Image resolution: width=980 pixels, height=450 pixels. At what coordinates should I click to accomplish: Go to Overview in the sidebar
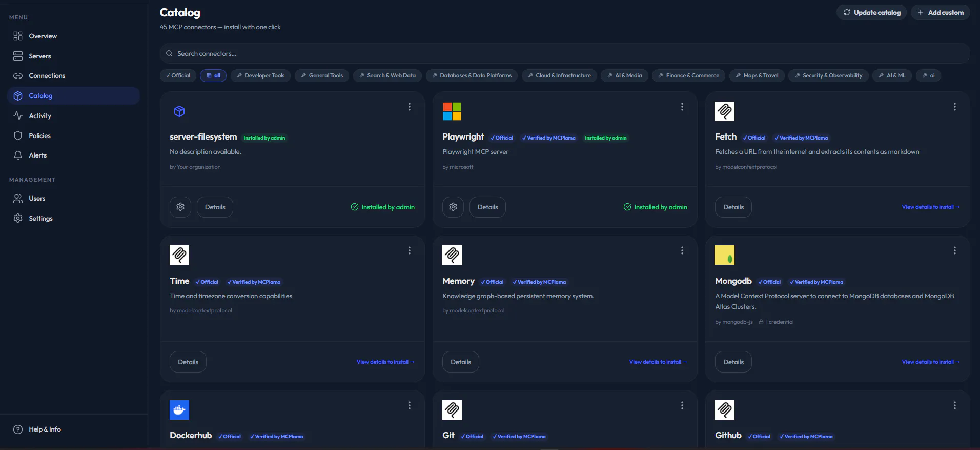[x=73, y=36]
